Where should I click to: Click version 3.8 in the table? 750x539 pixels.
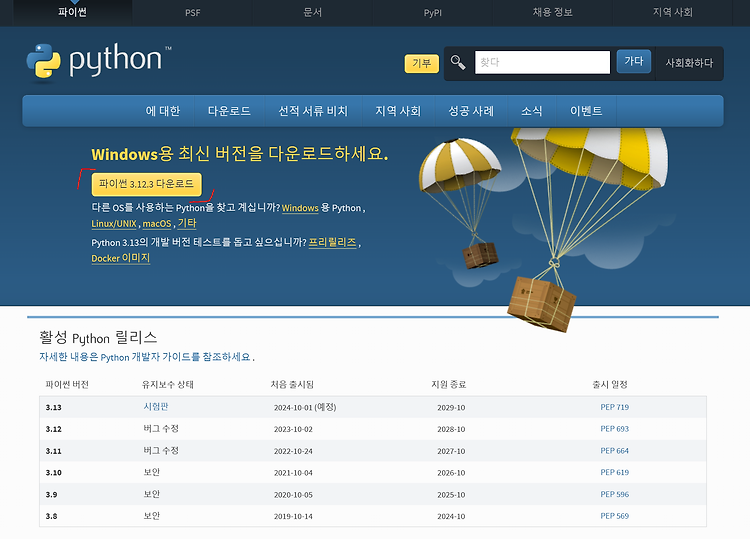point(52,516)
